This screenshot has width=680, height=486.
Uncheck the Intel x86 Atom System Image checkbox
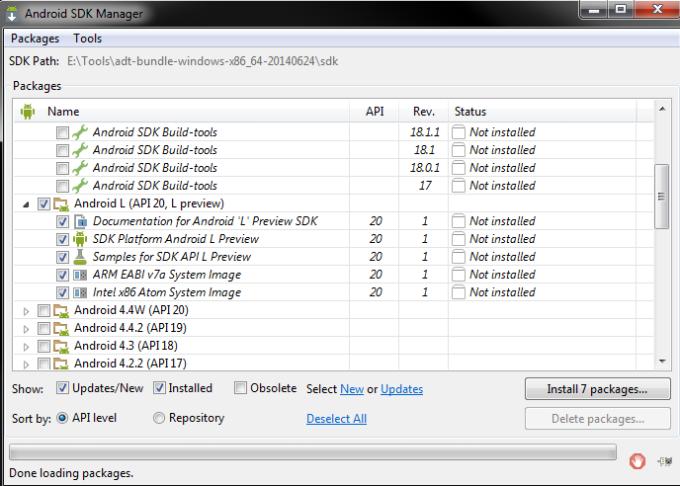pyautogui.click(x=62, y=293)
